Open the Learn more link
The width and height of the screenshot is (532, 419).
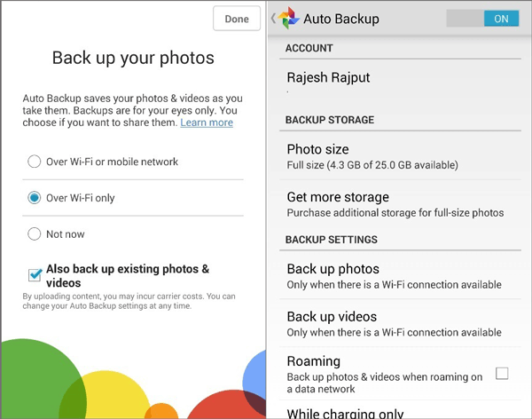click(207, 123)
